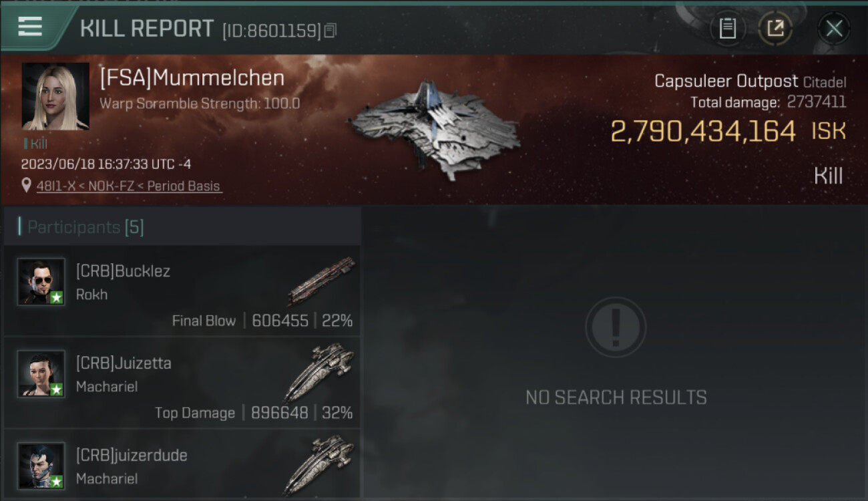Screen dimensions: 868x501
Task: Open Bucklez's pilot portrait
Action: click(41, 282)
